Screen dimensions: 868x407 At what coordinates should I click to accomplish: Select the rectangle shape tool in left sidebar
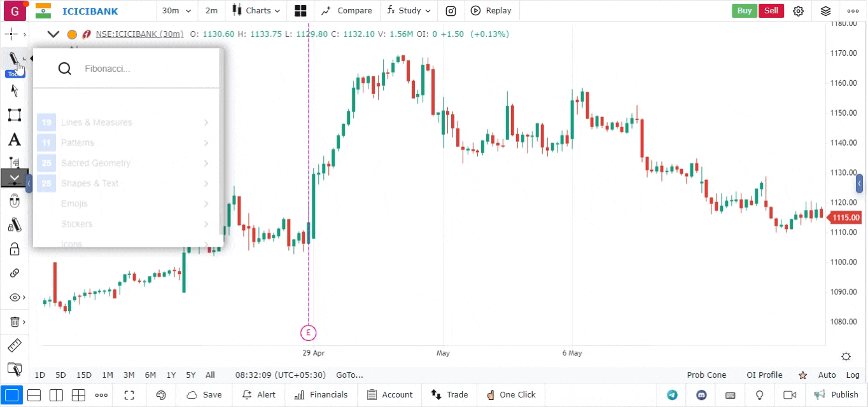(14, 115)
